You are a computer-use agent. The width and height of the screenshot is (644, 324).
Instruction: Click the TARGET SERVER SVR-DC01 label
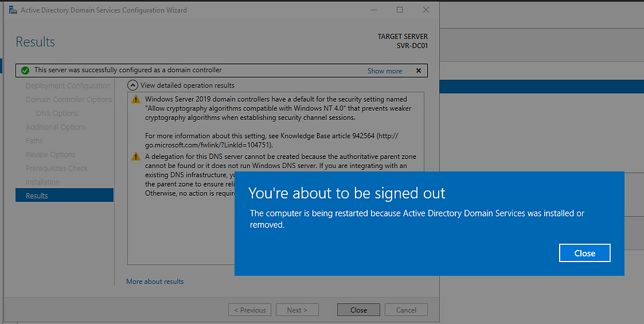coord(402,41)
